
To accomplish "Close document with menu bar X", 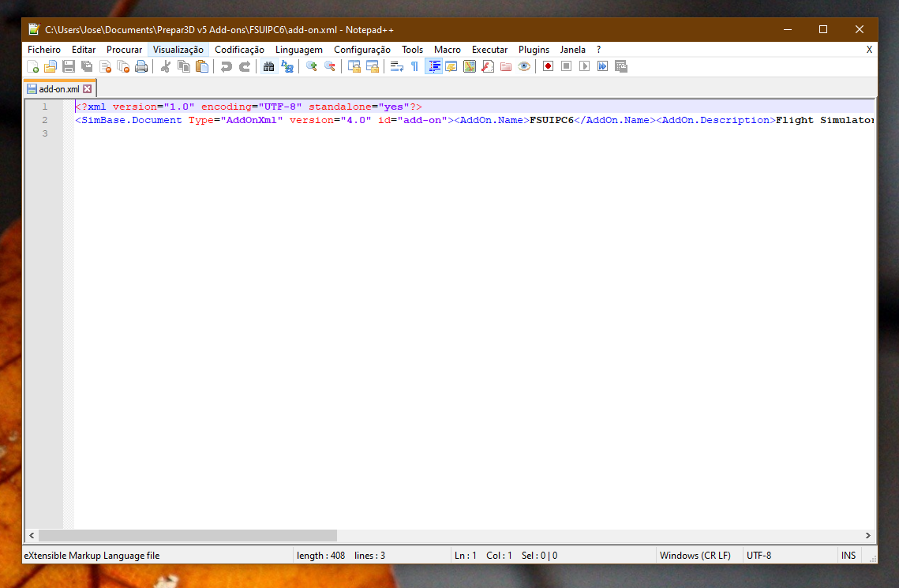I will (x=869, y=50).
